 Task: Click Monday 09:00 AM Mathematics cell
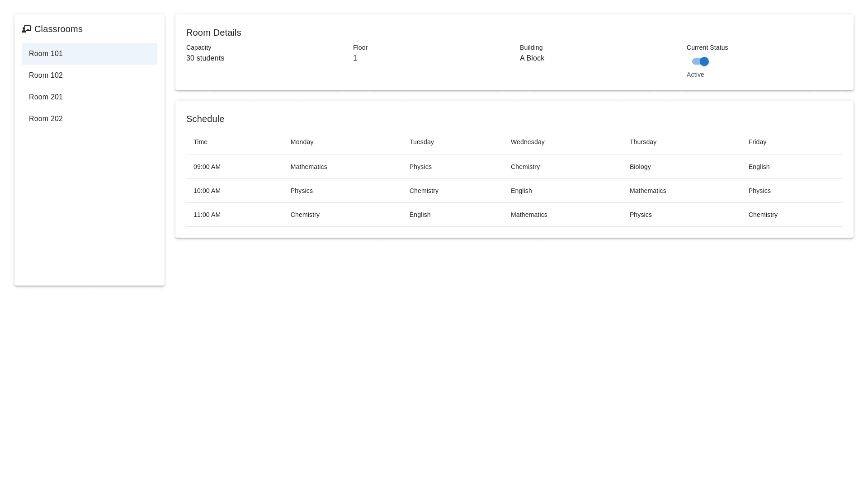click(x=308, y=167)
